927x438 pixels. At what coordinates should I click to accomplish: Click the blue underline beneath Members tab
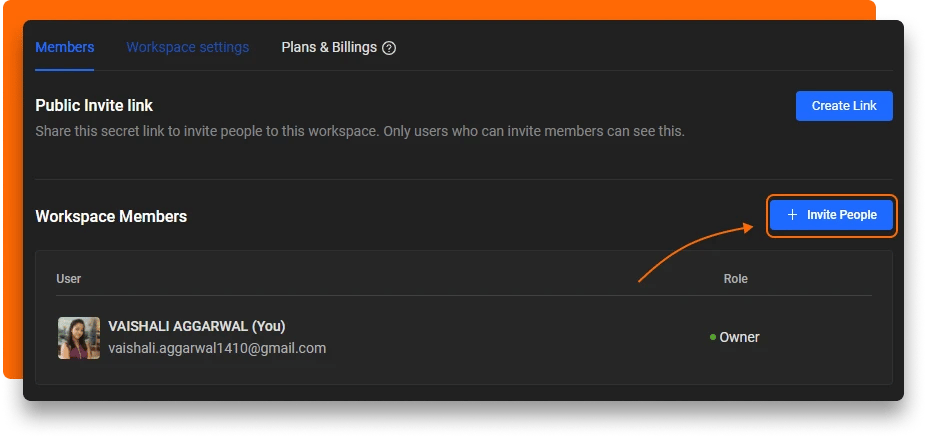point(64,70)
